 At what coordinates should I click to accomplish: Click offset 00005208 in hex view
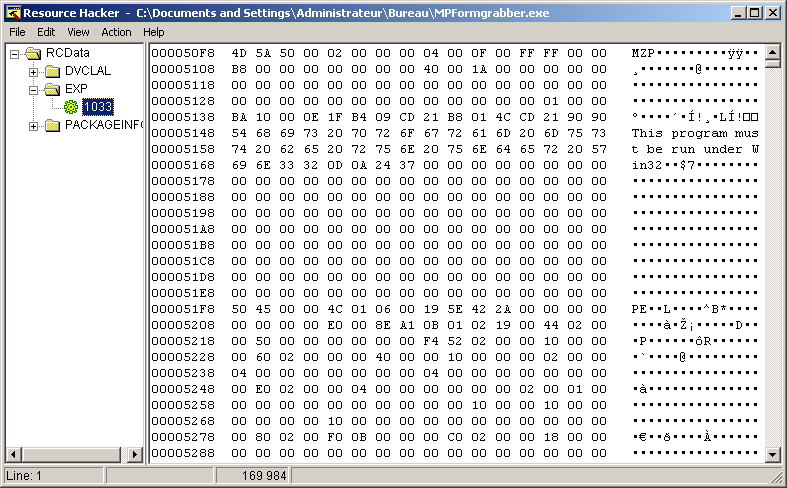pos(183,325)
